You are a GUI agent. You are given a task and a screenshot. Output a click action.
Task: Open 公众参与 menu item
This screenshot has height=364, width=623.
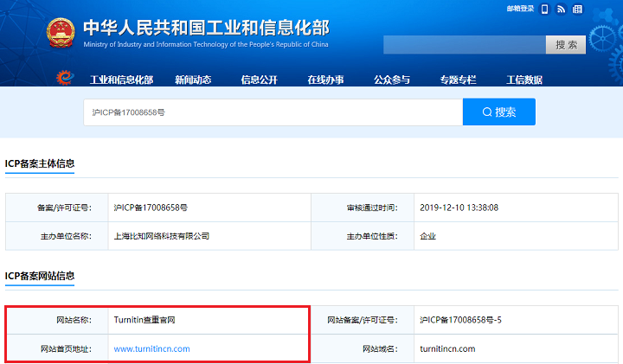click(x=392, y=80)
